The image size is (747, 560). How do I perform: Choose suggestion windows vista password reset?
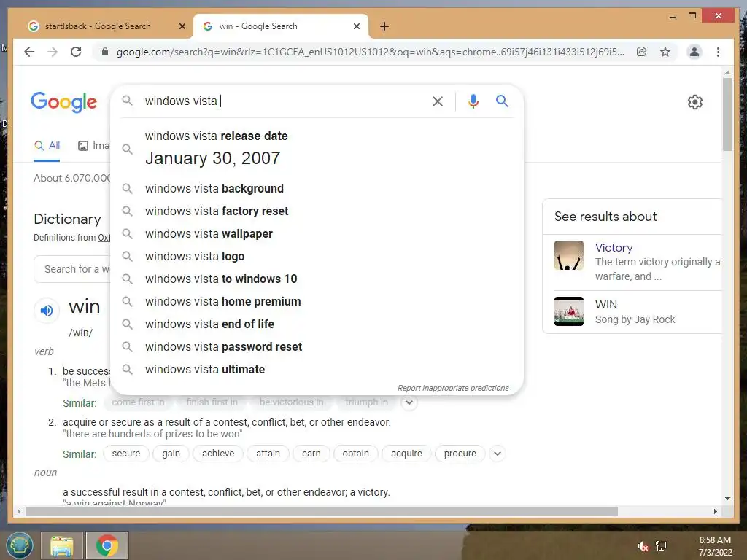[x=317, y=346]
